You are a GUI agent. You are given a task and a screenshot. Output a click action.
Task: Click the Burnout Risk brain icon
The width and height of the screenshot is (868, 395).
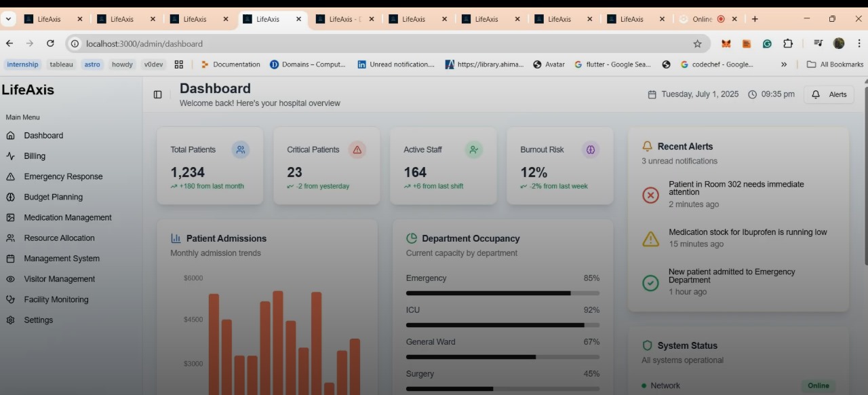click(591, 149)
